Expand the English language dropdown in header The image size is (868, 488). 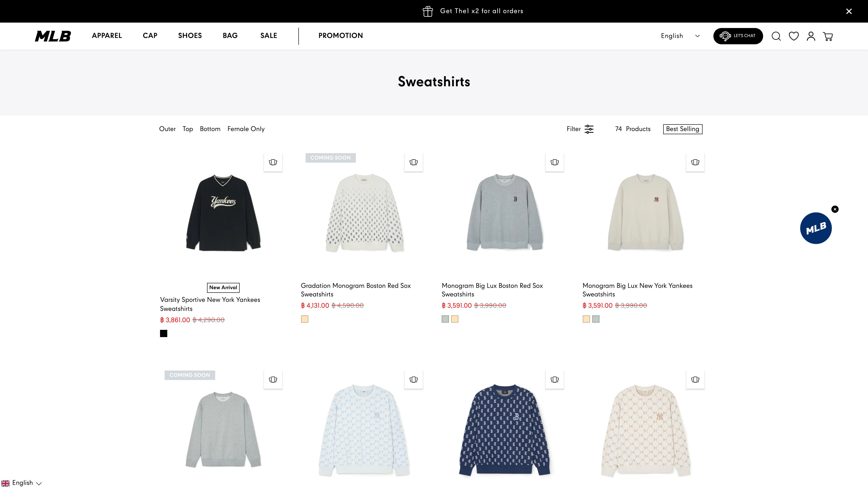click(x=680, y=36)
